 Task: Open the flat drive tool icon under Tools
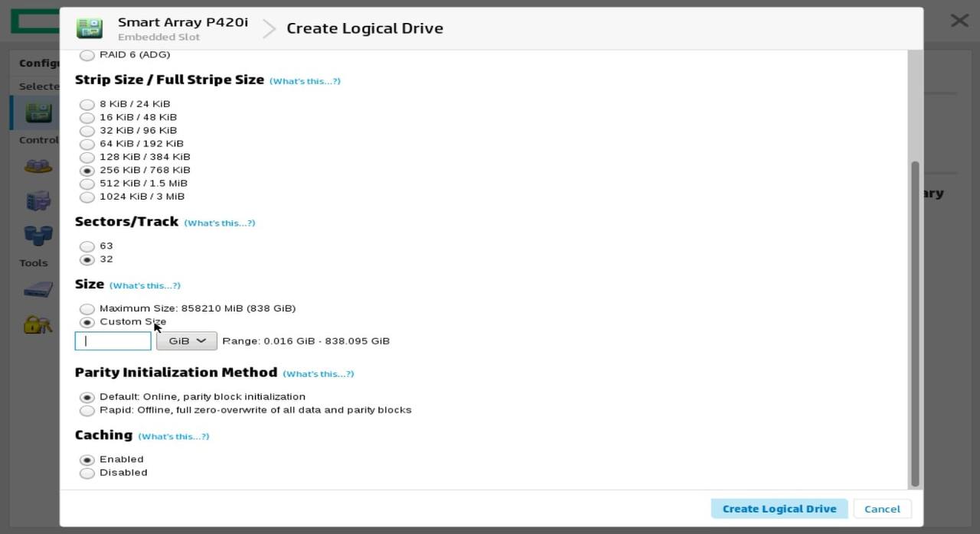(38, 290)
